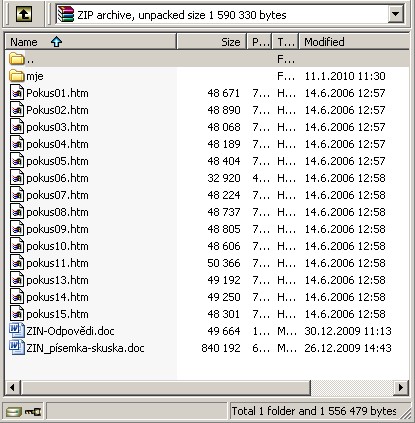Viewport: 415px width, 423px height.
Task: Select the 'mje' folder icon
Action: 17,76
